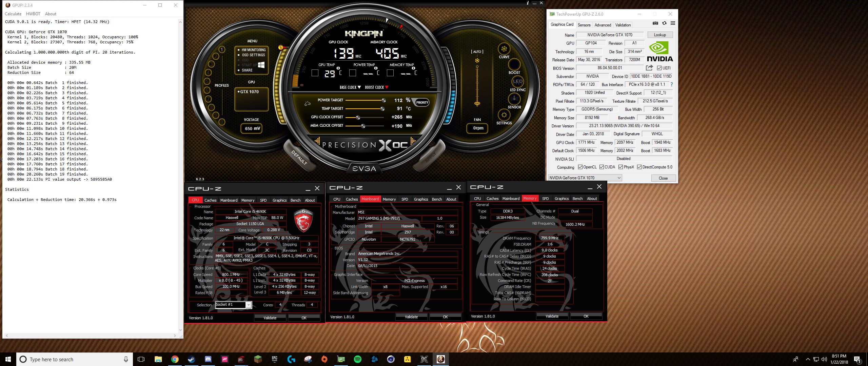Image resolution: width=868 pixels, height=366 pixels.
Task: Open the GPU-Z Advanced tab
Action: click(x=603, y=25)
